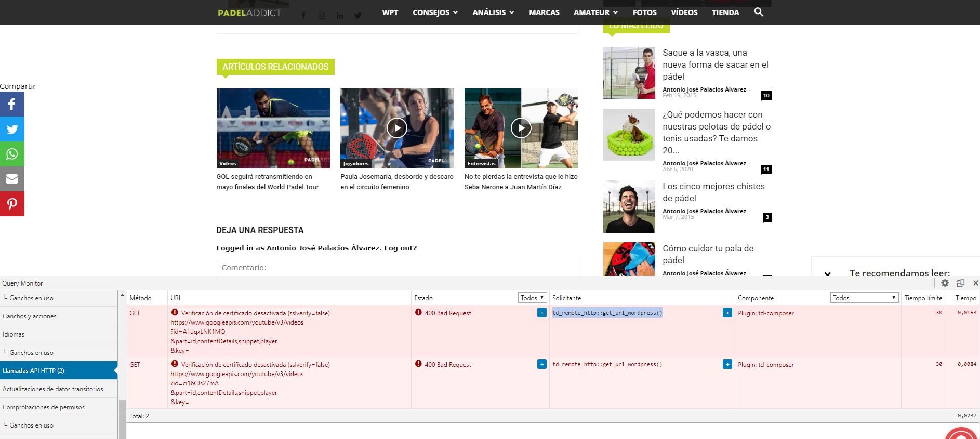Open article 'Paula Josemaría, desborde y descaro'
Image resolution: width=980 pixels, height=439 pixels.
tap(397, 182)
